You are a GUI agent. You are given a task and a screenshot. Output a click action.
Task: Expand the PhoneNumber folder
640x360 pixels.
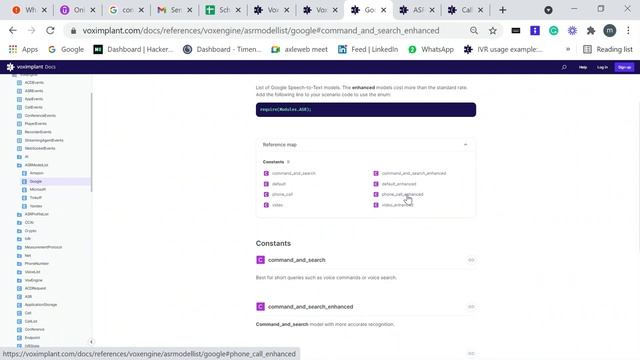[x=19, y=264]
